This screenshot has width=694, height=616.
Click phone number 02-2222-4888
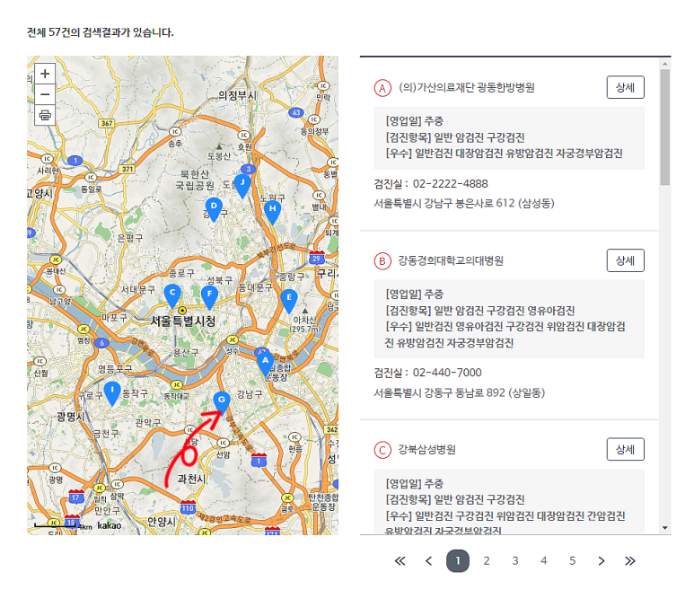(x=450, y=184)
